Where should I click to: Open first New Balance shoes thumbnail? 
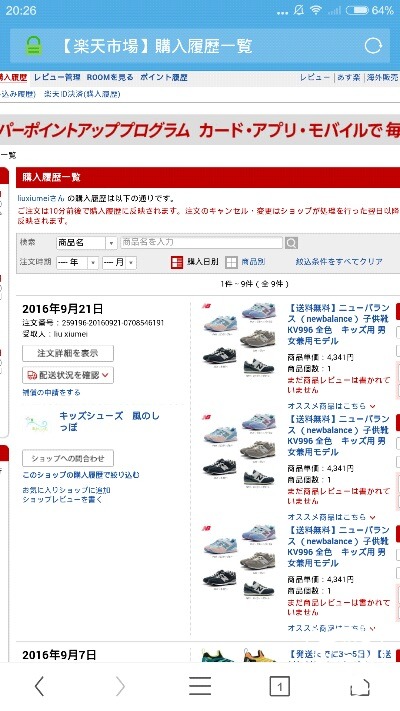(239, 339)
